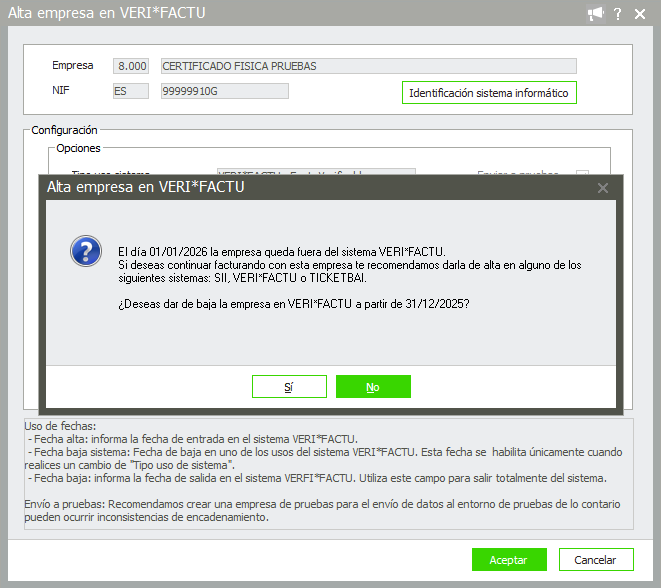The width and height of the screenshot is (661, 588).
Task: Click the megaphone announcements icon in title bar
Action: click(596, 13)
